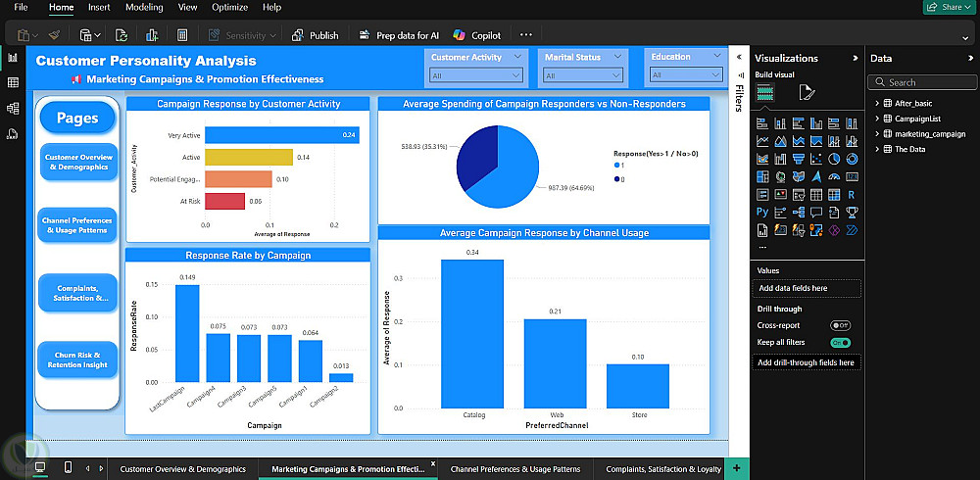Select the clustered column chart visual
This screenshot has width=980, height=480.
click(816, 123)
